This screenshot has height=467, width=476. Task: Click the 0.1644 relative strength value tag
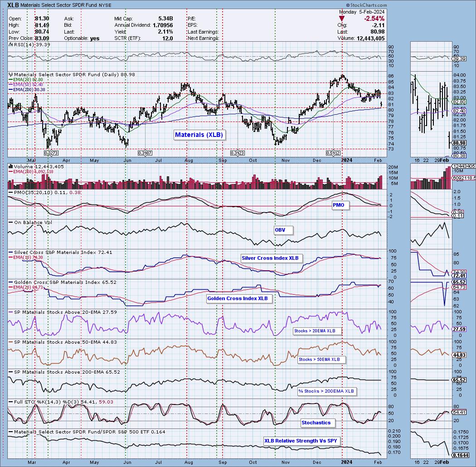pyautogui.click(x=460, y=455)
